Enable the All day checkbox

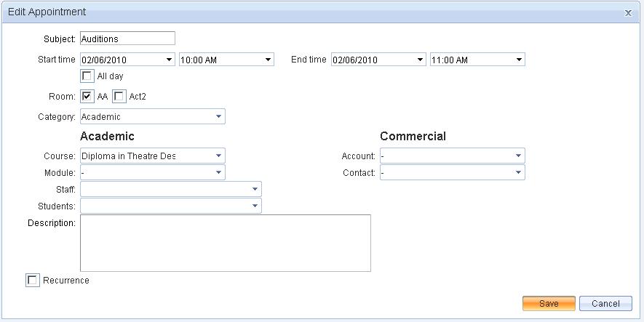pyautogui.click(x=87, y=76)
